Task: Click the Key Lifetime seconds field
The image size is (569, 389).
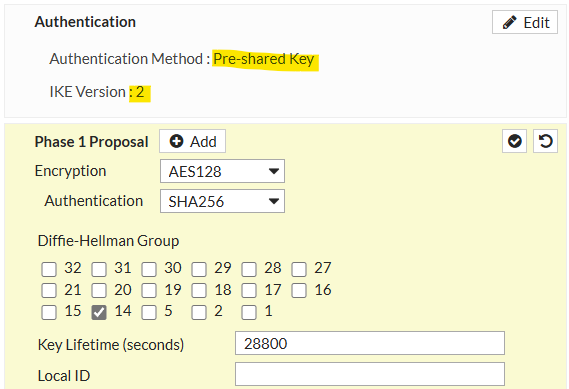Action: point(370,343)
